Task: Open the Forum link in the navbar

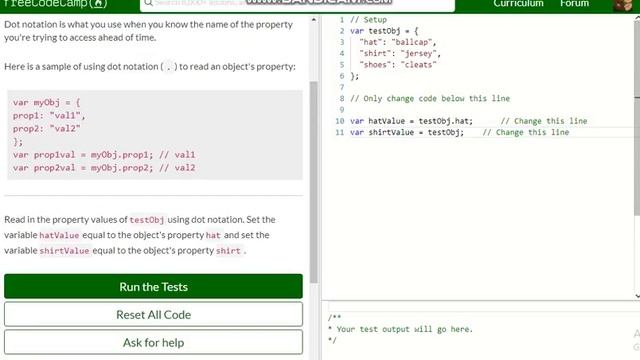Action: coord(574,4)
